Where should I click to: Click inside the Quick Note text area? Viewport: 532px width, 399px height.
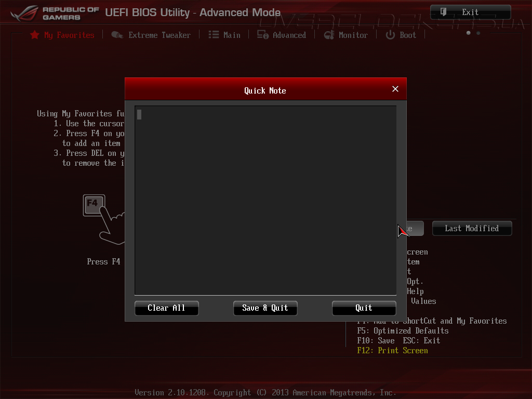265,200
